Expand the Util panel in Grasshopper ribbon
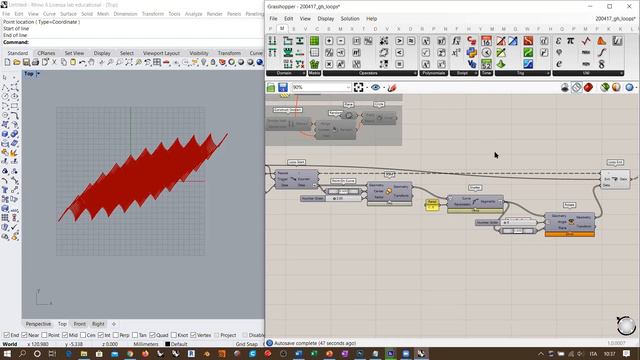This screenshot has width=640, height=360. 622,73
